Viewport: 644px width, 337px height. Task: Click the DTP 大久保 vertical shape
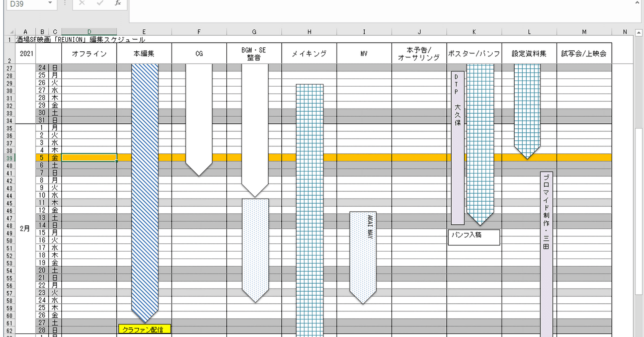tap(457, 146)
